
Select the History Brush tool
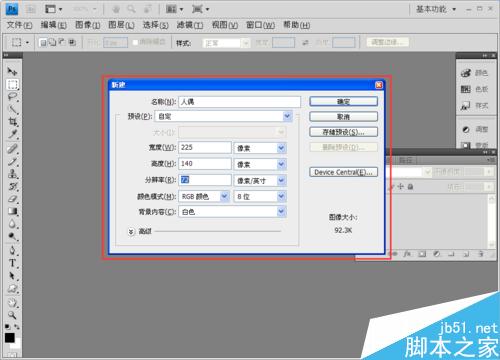click(12, 186)
